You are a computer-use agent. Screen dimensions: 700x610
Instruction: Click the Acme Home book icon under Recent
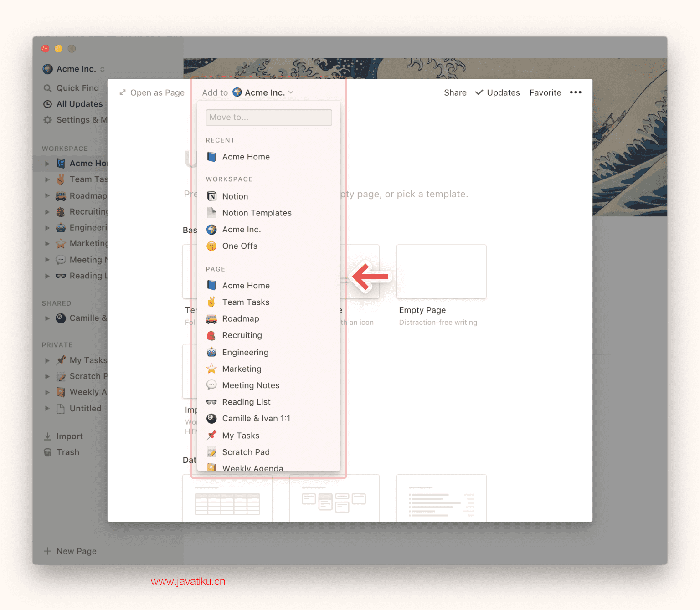tap(211, 157)
